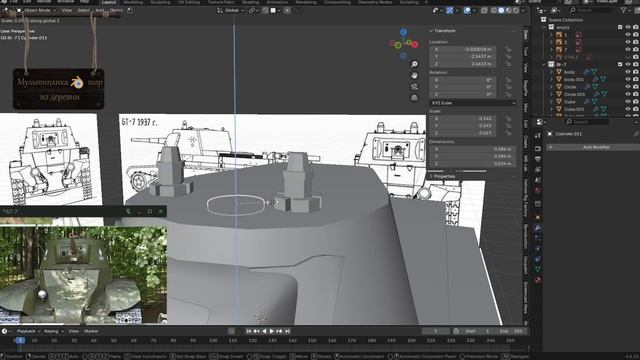Click the timeline End frame field

point(511,331)
